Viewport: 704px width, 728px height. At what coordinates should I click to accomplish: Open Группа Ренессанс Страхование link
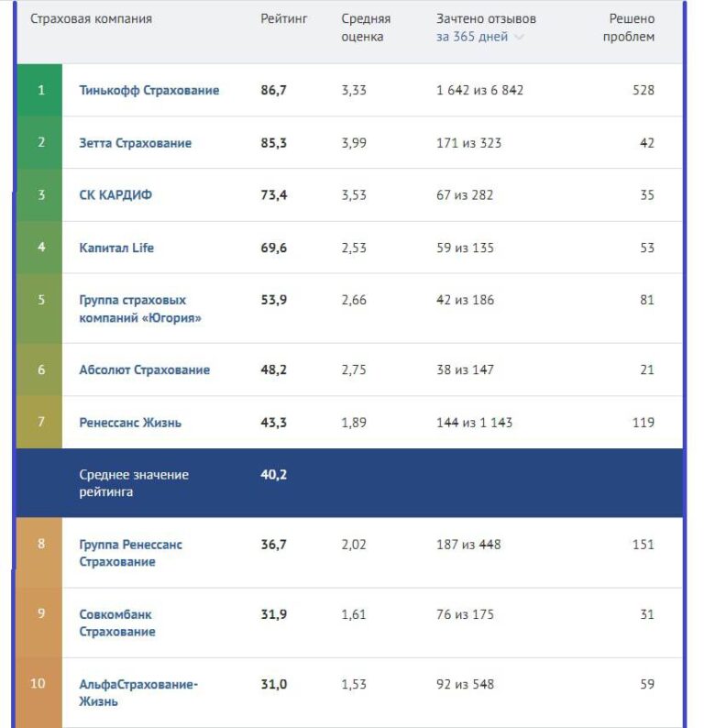(130, 553)
